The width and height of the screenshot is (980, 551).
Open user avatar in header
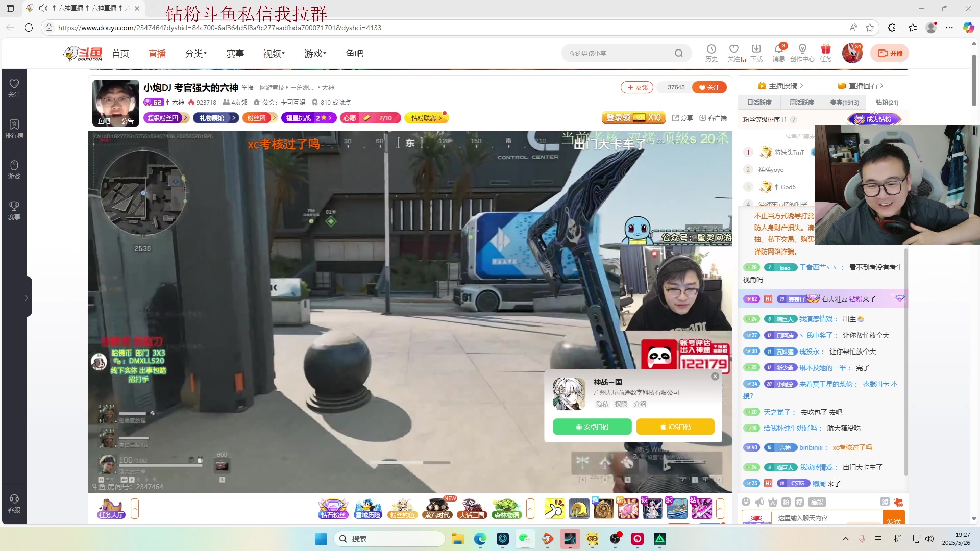coord(852,53)
